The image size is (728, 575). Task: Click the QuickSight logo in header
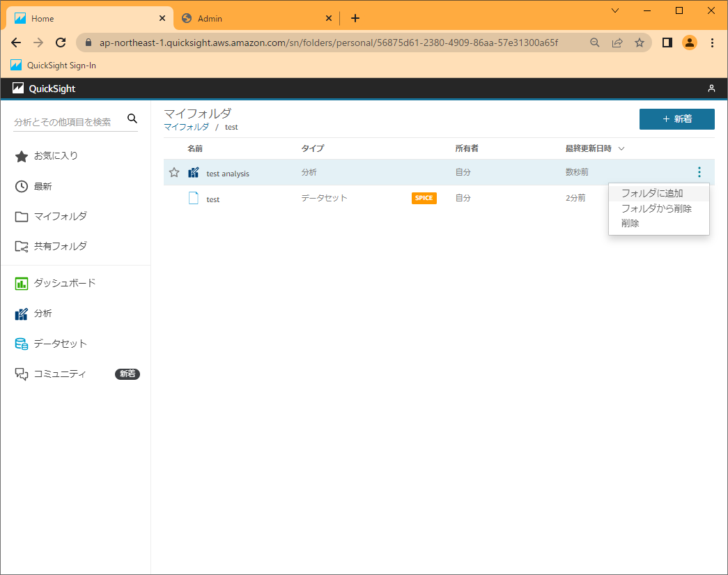(44, 89)
